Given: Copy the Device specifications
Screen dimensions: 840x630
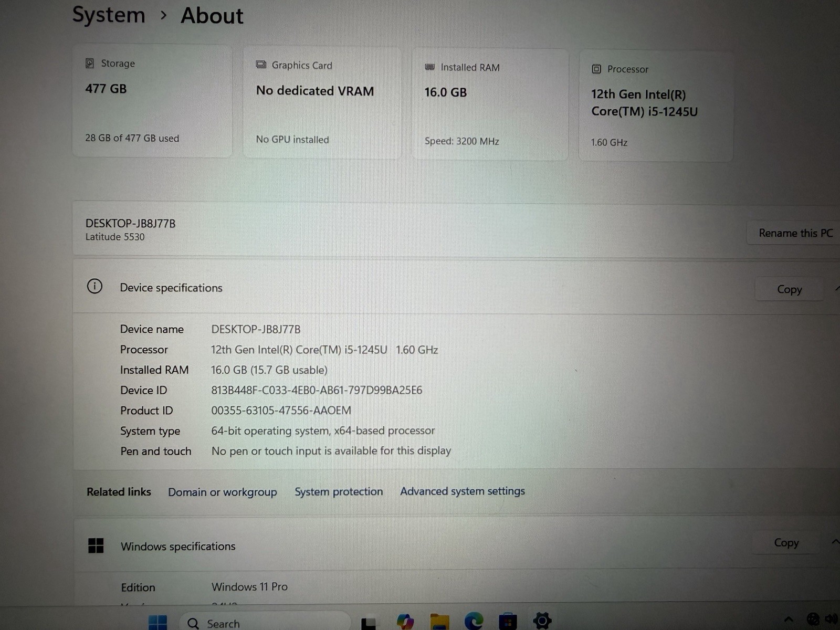Looking at the screenshot, I should click(x=789, y=289).
